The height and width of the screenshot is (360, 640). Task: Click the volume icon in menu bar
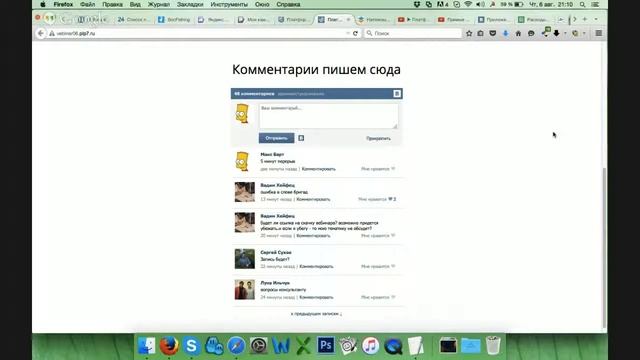(x=480, y=4)
